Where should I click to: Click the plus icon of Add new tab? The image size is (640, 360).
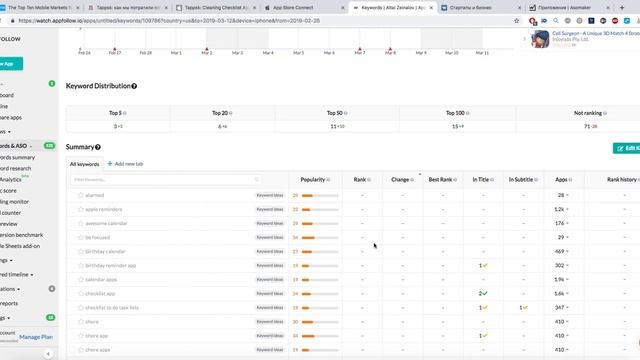110,164
